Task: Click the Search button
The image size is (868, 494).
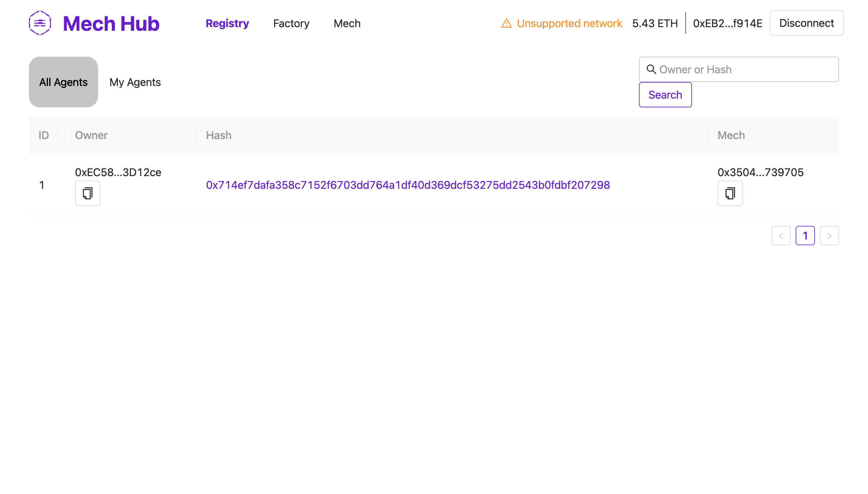Action: 665,95
